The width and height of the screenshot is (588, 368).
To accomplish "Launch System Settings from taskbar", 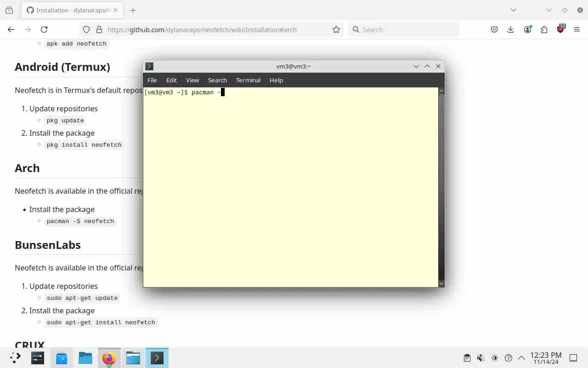I will click(x=38, y=358).
